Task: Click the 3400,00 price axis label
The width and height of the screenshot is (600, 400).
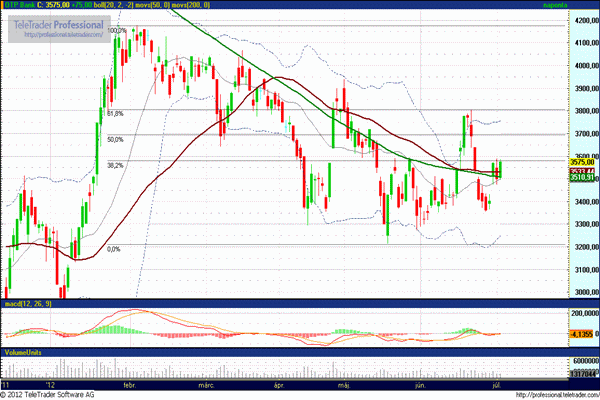Action: 587,202
